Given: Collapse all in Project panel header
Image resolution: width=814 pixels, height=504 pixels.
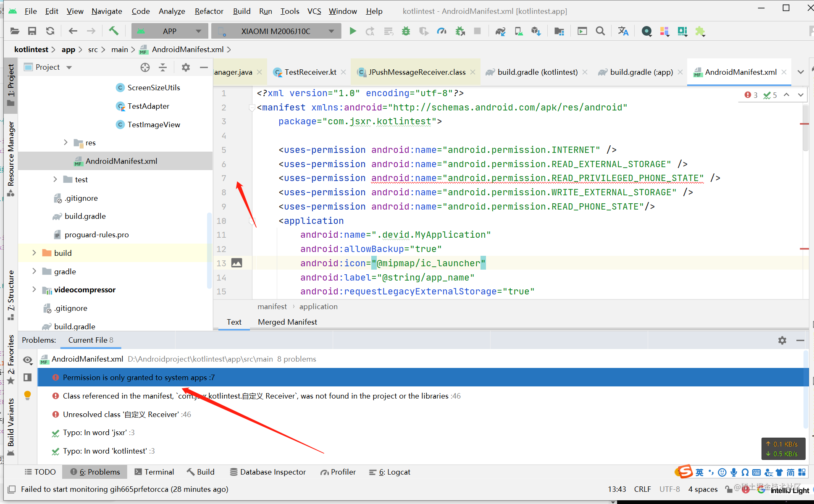Looking at the screenshot, I should (163, 67).
